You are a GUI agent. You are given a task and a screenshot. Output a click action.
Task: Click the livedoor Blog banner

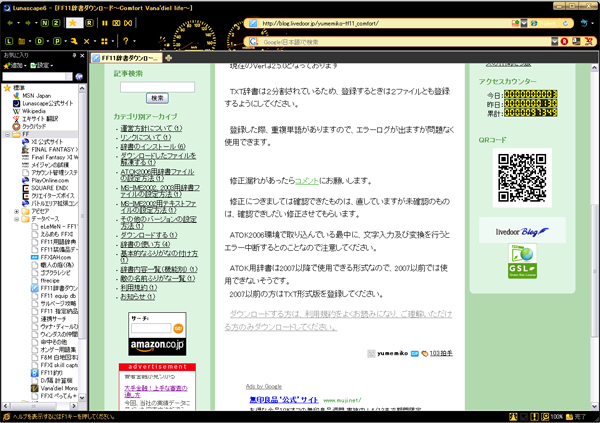tap(522, 230)
